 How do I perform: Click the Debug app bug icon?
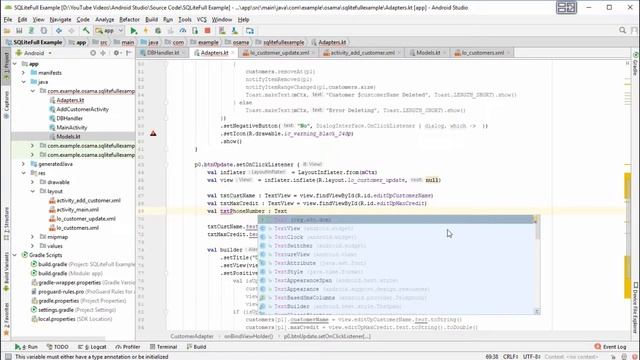(x=158, y=31)
